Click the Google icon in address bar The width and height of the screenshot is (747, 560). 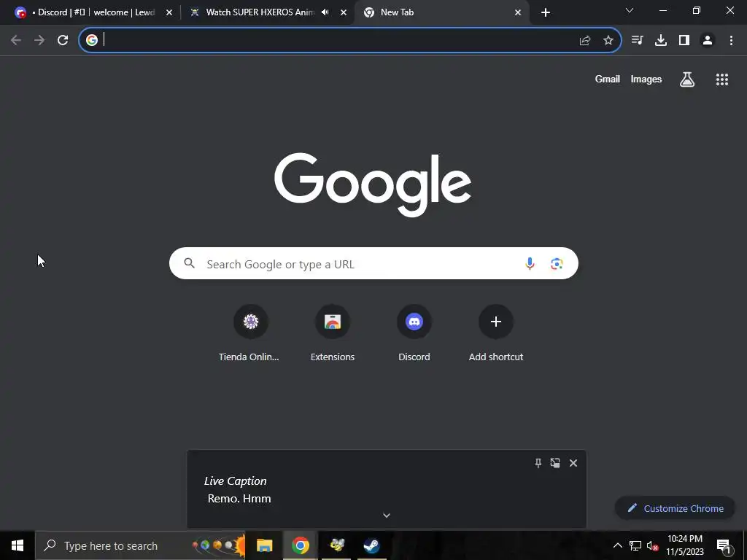coord(92,40)
